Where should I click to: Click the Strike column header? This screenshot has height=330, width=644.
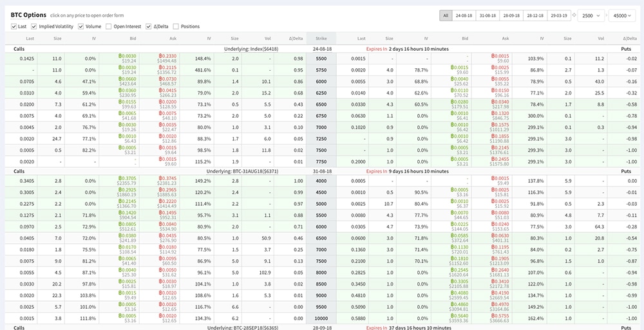tap(321, 38)
